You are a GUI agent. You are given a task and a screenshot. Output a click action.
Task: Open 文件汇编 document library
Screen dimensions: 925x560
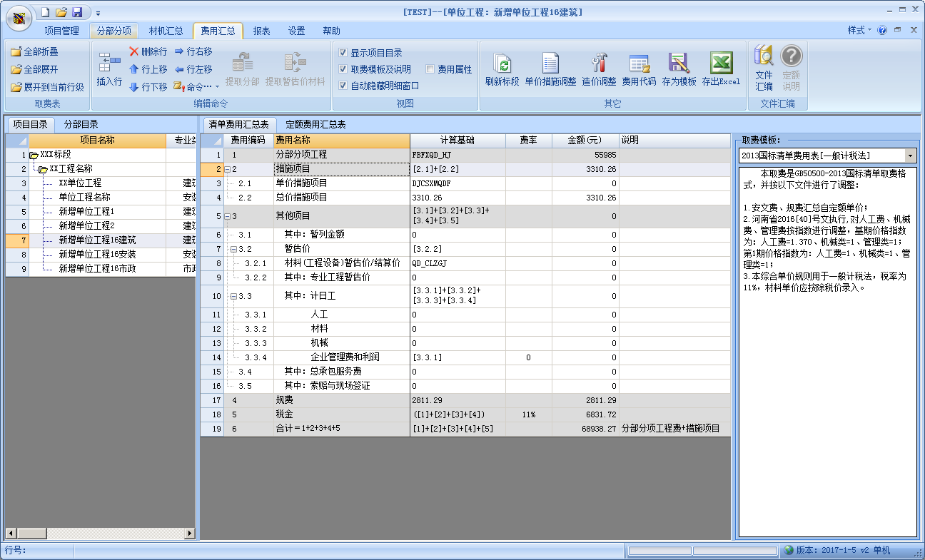764,68
